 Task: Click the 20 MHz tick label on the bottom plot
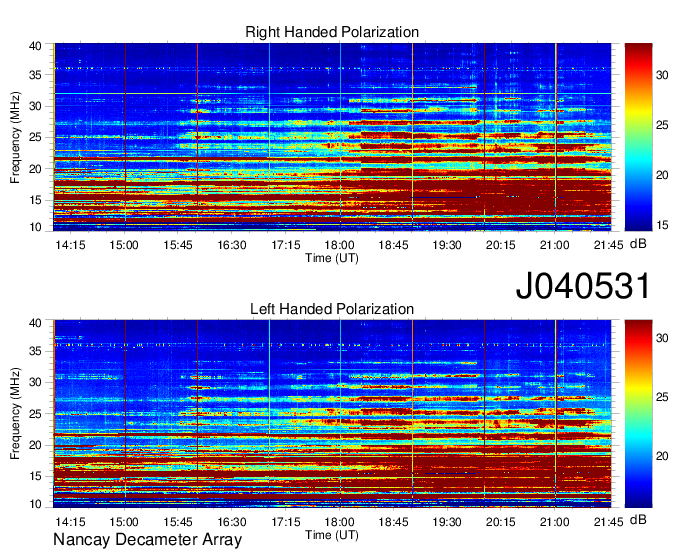(x=35, y=445)
